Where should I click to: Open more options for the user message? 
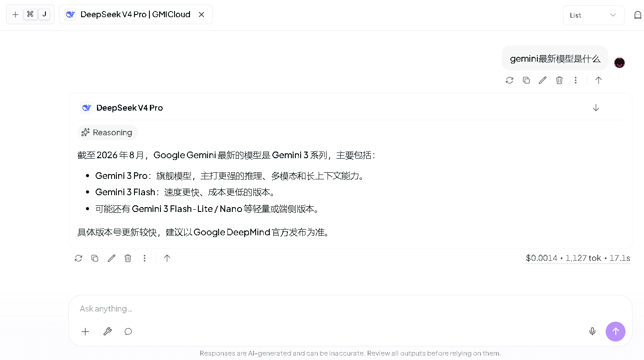point(576,80)
